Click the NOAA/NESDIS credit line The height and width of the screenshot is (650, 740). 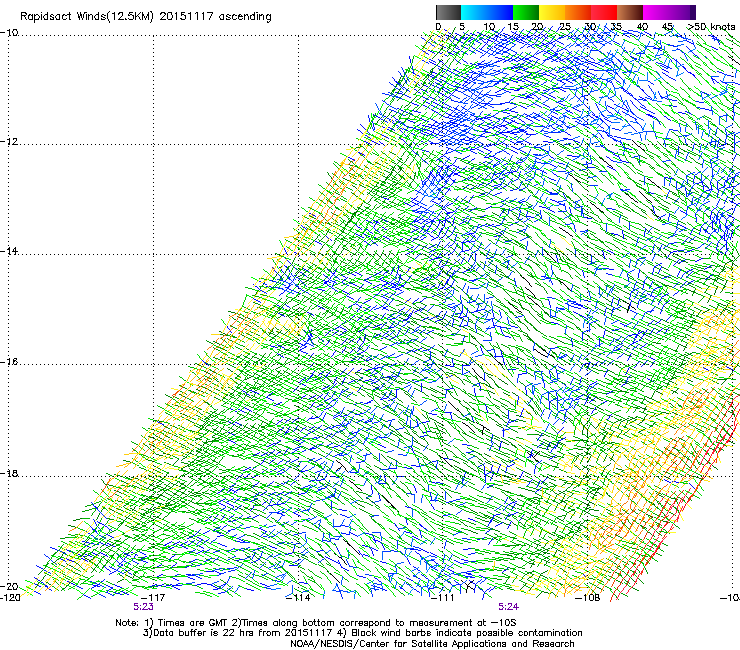[432, 644]
